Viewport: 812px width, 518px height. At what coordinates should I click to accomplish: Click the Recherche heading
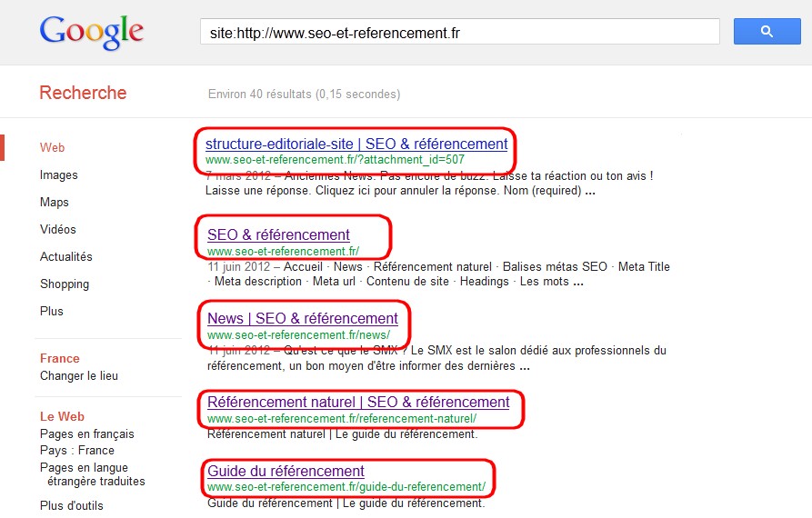coord(83,93)
